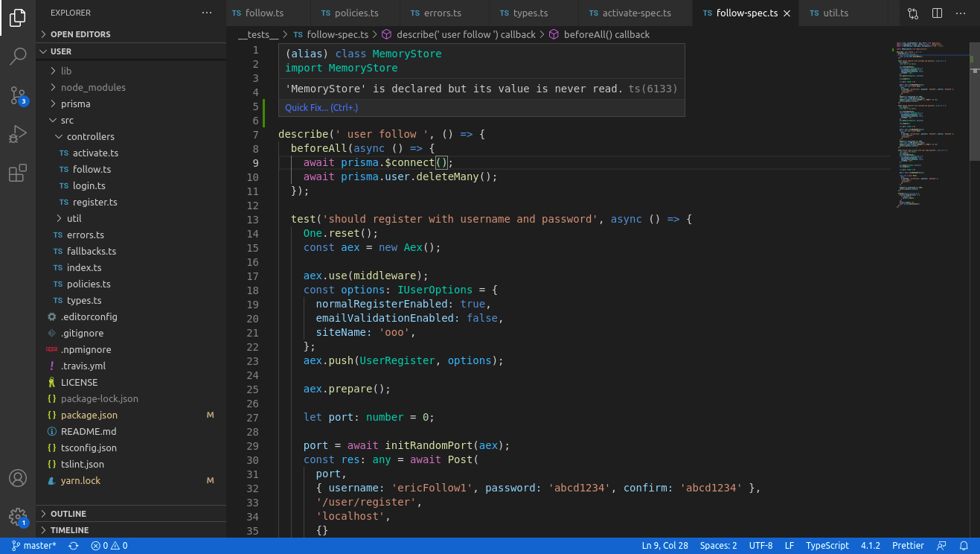
Task: Click the Prettier status bar item
Action: click(908, 546)
